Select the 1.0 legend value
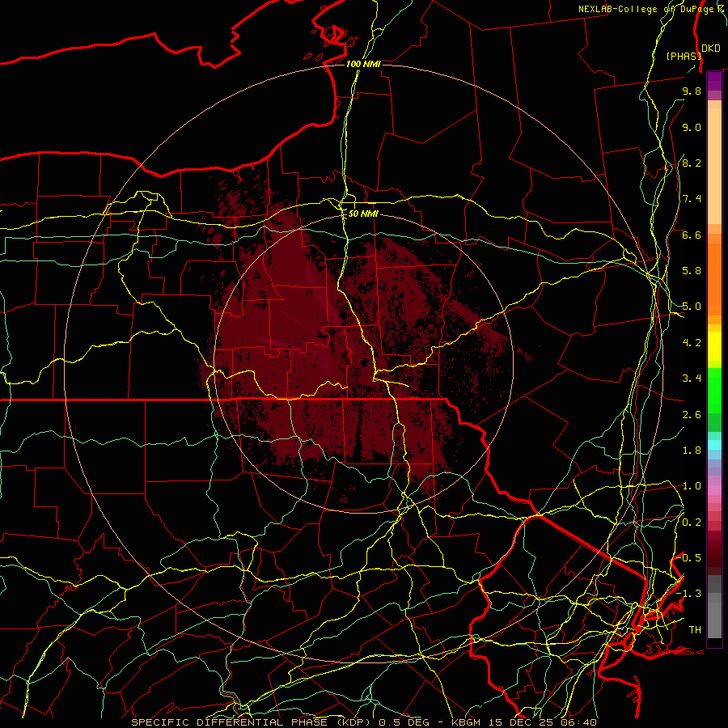Image resolution: width=728 pixels, height=728 pixels. (692, 486)
